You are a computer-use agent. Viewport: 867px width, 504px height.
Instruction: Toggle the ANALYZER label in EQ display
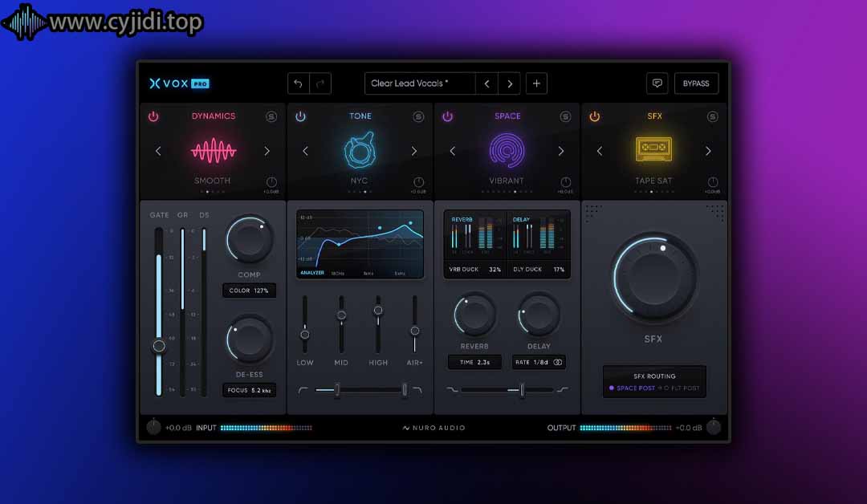311,273
